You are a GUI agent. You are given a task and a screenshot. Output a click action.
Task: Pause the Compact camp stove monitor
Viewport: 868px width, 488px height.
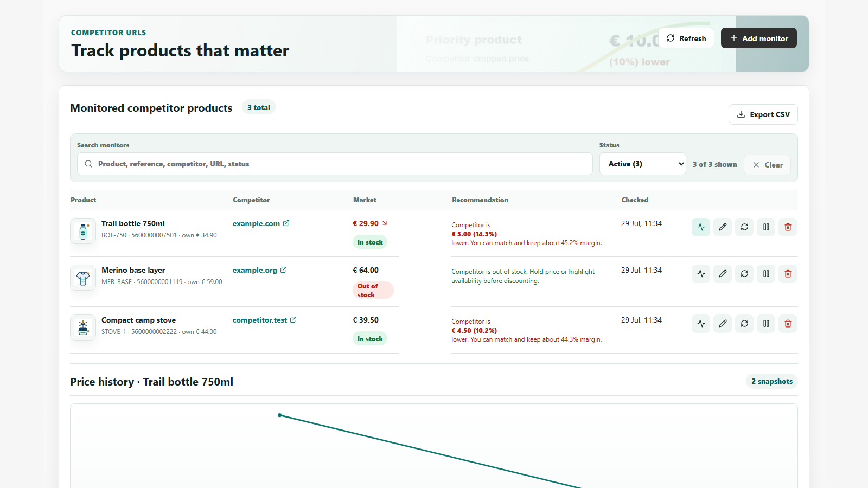(x=766, y=324)
